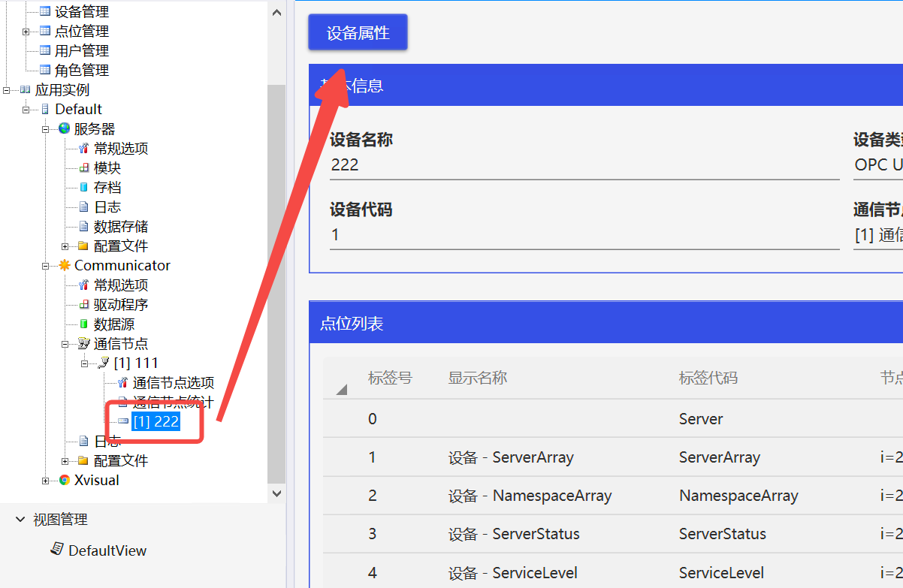Click the 服务器 globe icon
Screen dimensions: 903x588
pos(65,128)
